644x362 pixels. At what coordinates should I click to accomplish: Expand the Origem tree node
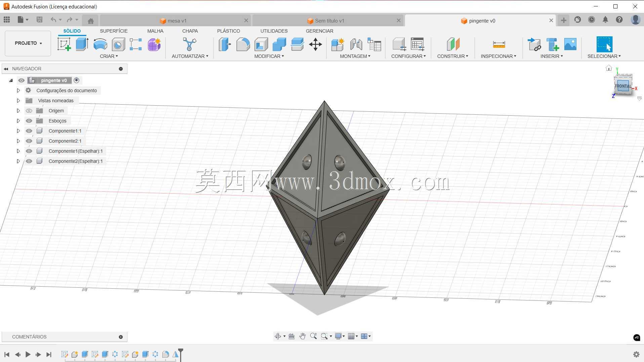point(18,111)
